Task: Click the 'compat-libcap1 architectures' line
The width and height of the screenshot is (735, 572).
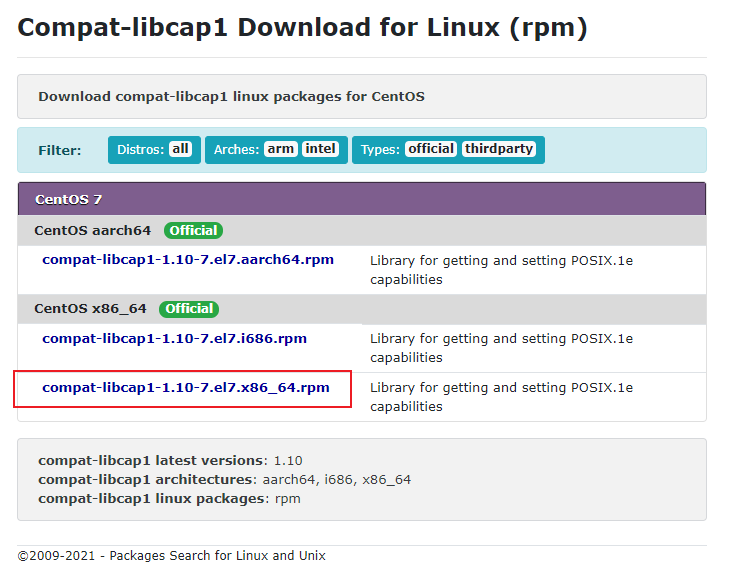Action: pos(225,480)
